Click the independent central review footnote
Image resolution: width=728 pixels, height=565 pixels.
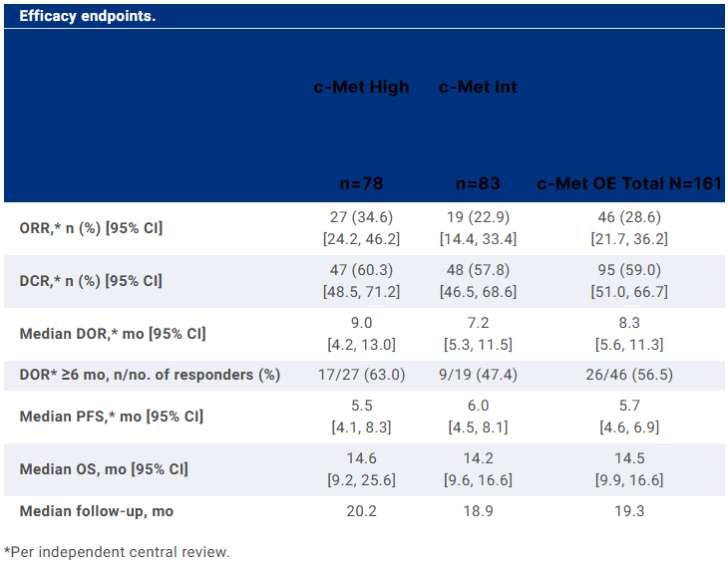click(118, 551)
